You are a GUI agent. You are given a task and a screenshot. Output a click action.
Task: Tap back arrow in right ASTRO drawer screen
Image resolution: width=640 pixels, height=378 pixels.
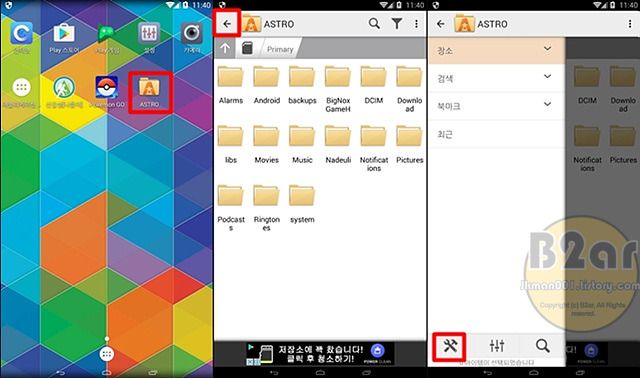440,24
